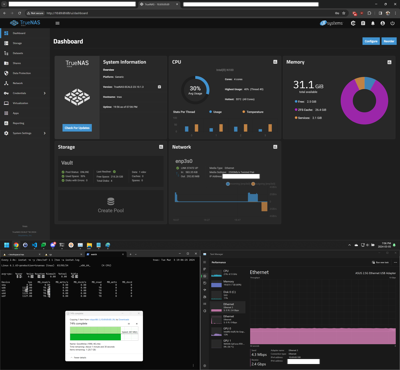
Task: Click Create Pool in Storage card
Action: (x=111, y=205)
